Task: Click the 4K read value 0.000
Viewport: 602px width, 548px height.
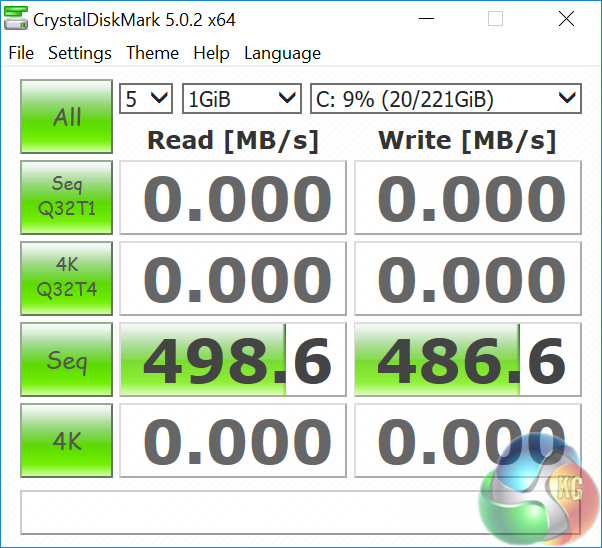Action: click(233, 440)
